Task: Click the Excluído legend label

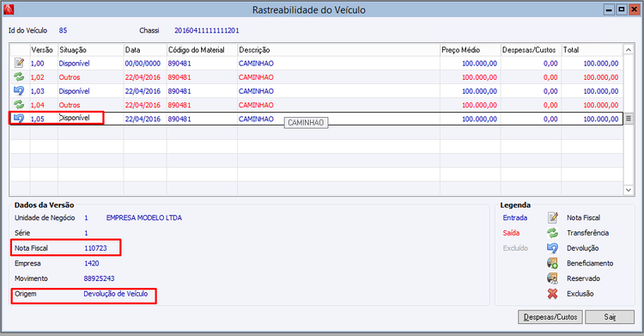Action: pyautogui.click(x=515, y=248)
